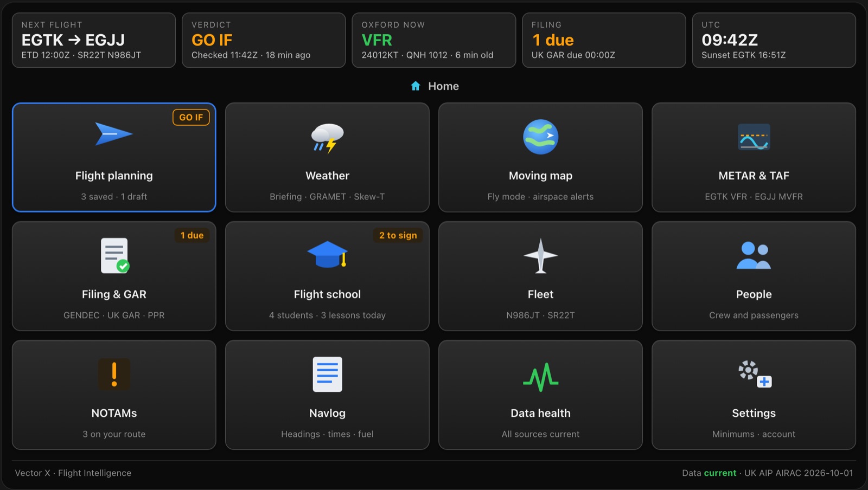Open the Flight planning tile title
Screen dimensions: 868x490
[114, 176]
